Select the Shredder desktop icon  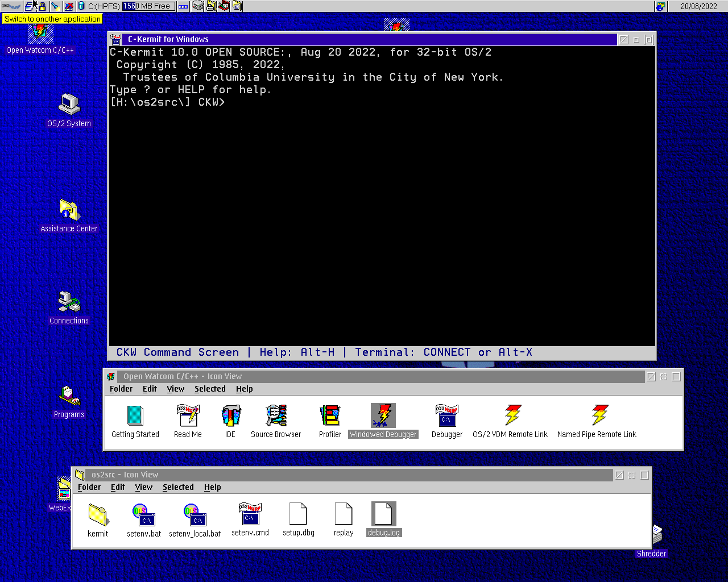pyautogui.click(x=652, y=541)
